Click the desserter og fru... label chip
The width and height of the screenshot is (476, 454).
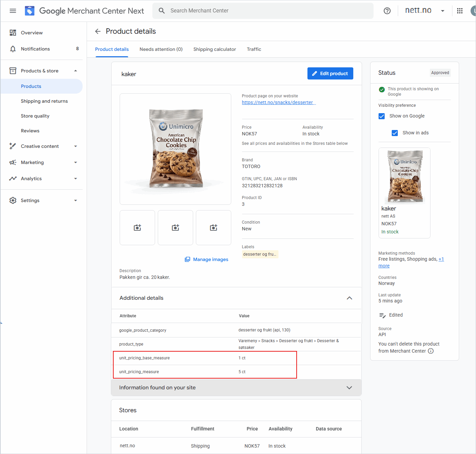pyautogui.click(x=260, y=254)
